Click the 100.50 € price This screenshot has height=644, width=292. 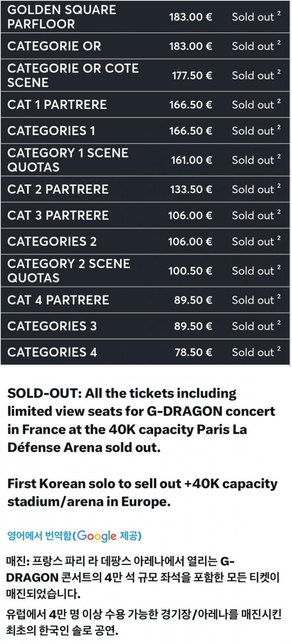[x=190, y=271]
